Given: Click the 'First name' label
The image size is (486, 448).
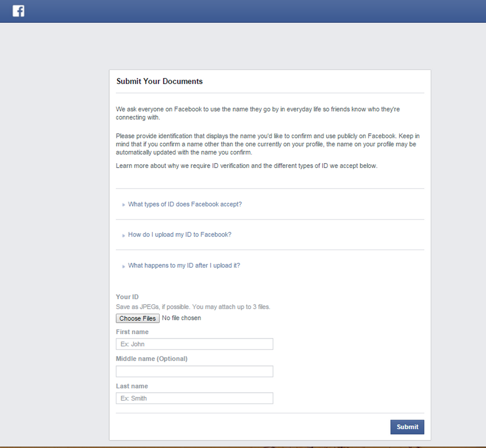Looking at the screenshot, I should (132, 332).
